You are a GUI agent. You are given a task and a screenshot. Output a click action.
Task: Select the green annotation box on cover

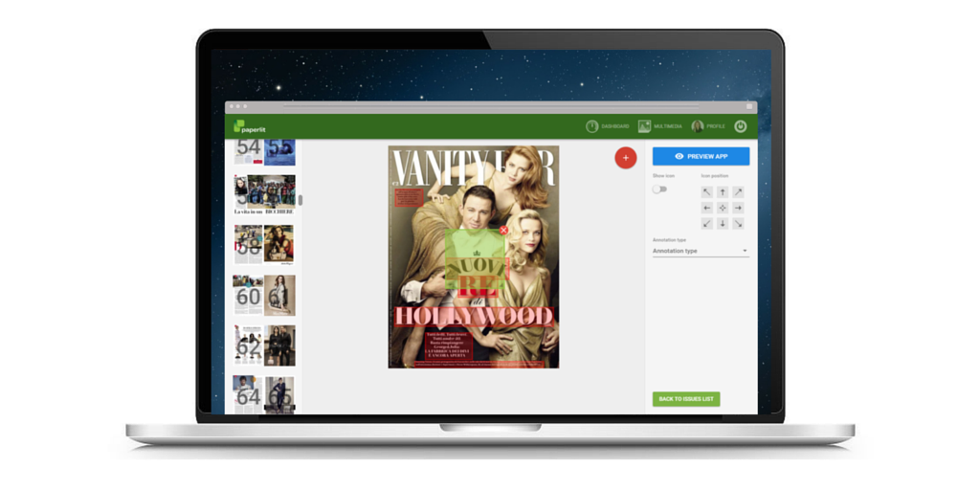pyautogui.click(x=475, y=259)
